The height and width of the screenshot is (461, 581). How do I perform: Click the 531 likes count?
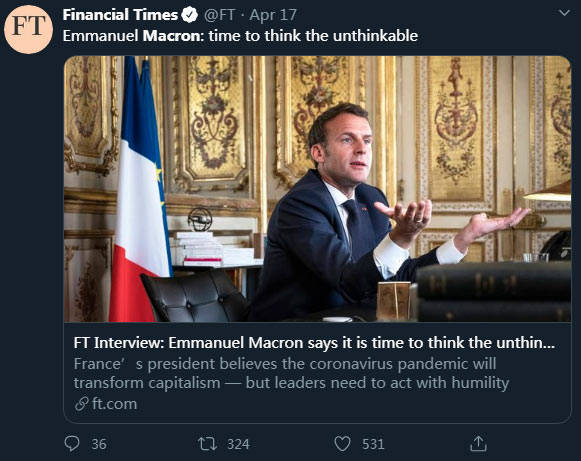373,444
